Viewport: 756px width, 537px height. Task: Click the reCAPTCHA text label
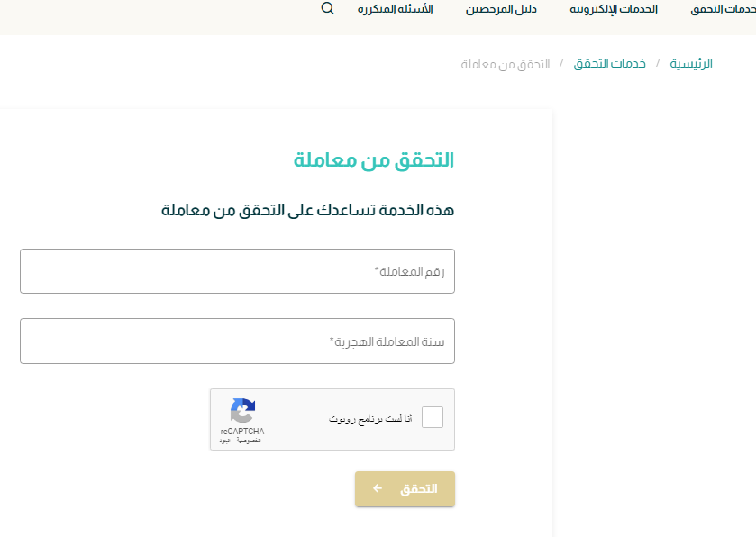[x=242, y=431]
